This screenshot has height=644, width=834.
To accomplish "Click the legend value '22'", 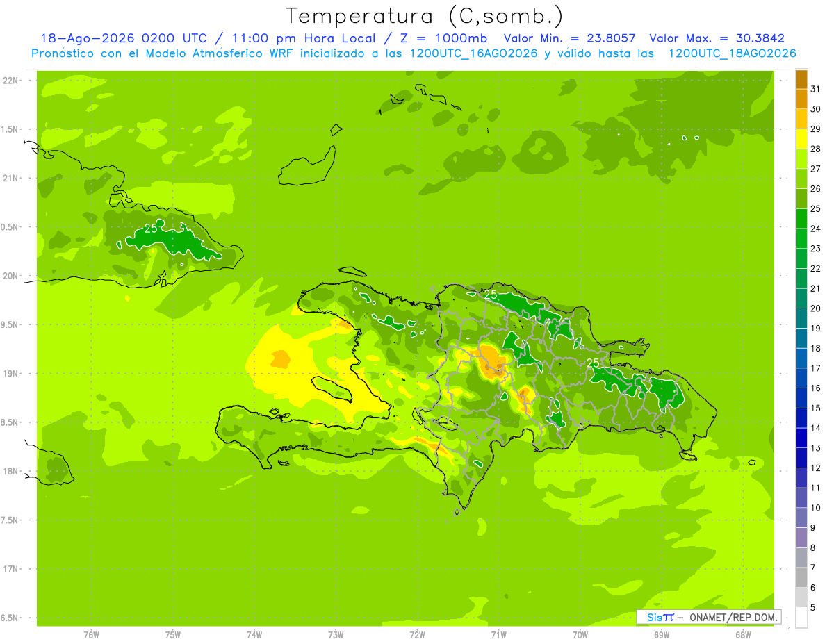I will 816,269.
